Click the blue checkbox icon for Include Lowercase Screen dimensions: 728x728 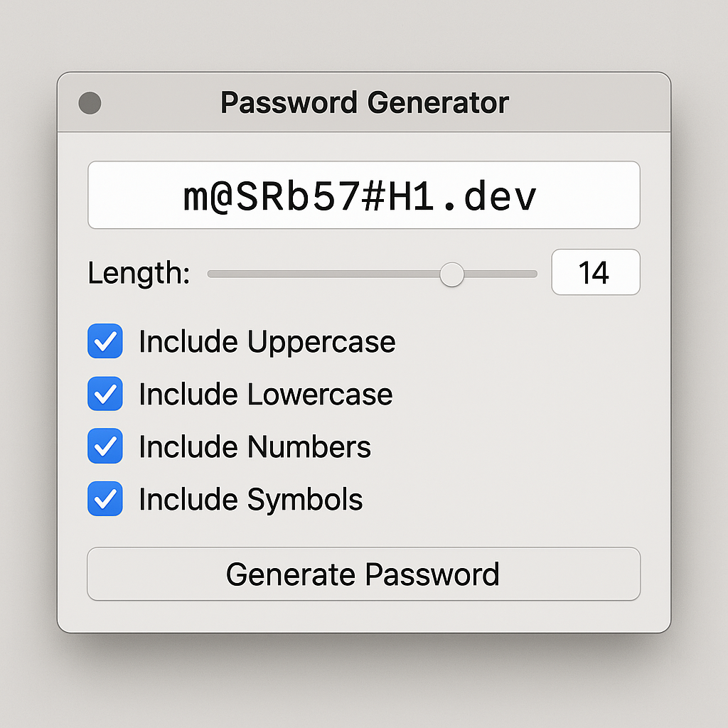pyautogui.click(x=105, y=395)
